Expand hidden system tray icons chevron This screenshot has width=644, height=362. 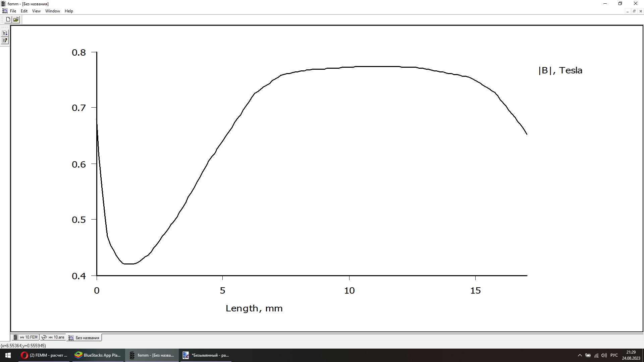tap(580, 355)
